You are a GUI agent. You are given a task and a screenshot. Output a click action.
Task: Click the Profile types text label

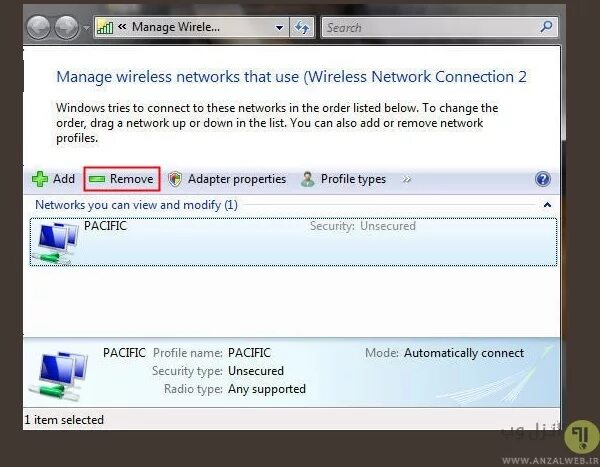pos(353,179)
